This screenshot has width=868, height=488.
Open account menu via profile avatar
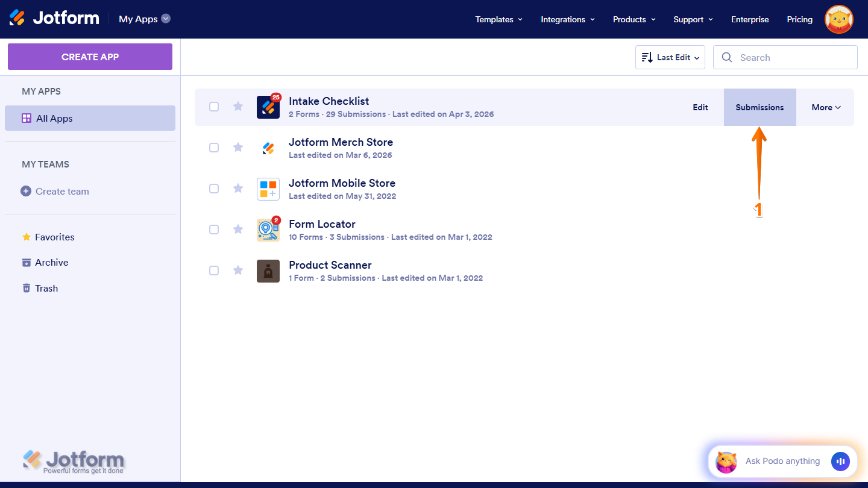point(838,19)
